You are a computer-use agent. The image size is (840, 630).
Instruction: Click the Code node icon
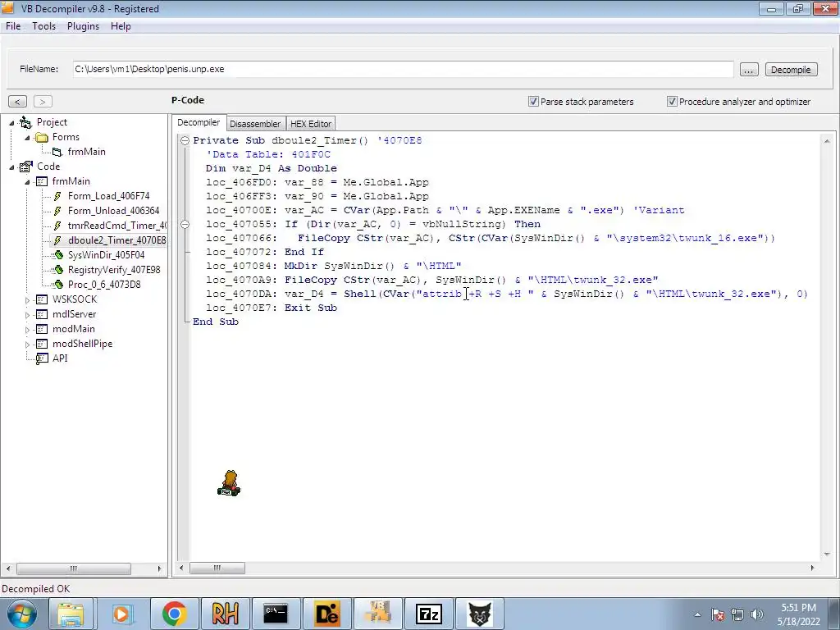click(25, 167)
